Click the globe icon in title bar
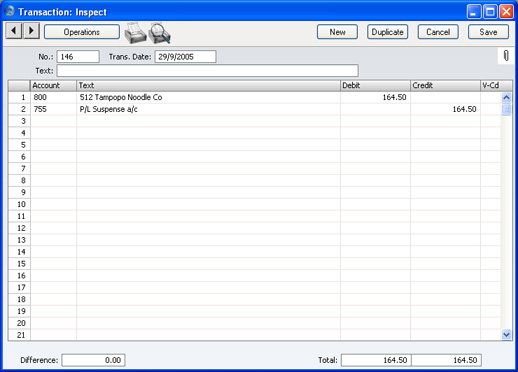Viewport: 518px width, 372px height. (x=10, y=11)
